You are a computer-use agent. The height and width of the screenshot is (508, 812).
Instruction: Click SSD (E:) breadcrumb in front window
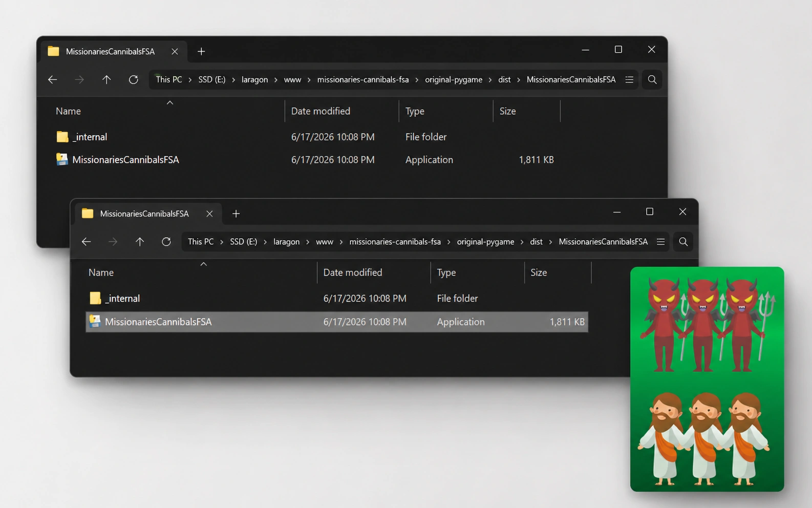[244, 242]
